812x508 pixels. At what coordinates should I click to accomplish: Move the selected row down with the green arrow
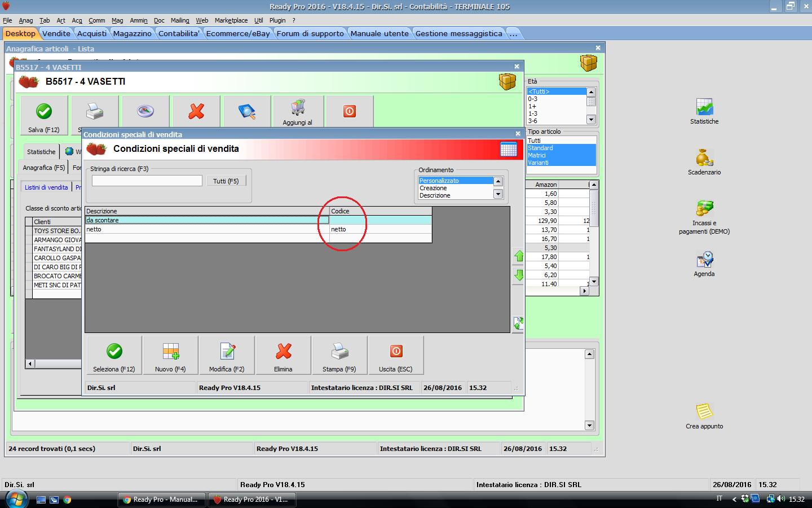[519, 275]
